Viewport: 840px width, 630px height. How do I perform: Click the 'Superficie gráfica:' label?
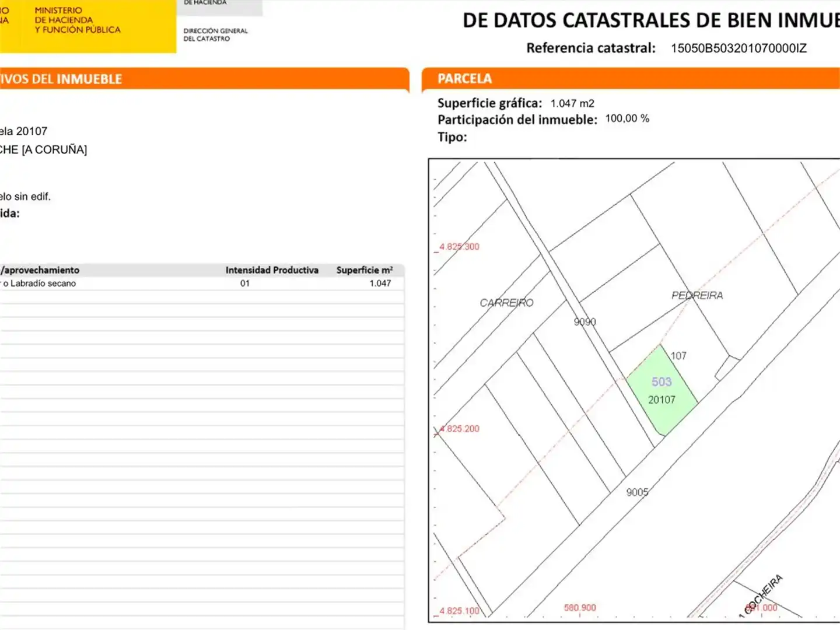490,103
